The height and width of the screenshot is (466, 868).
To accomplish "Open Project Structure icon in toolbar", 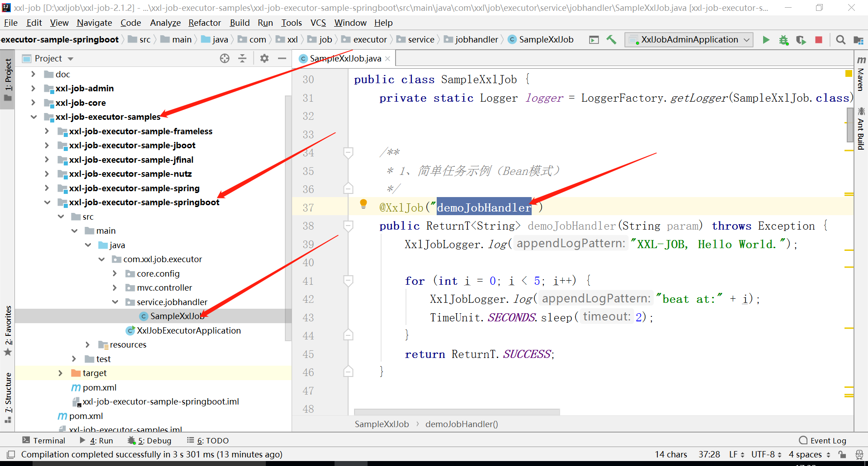I will 858,40.
